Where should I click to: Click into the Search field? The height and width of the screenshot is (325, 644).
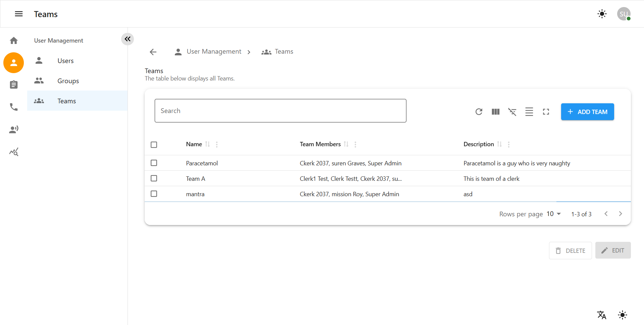point(280,111)
